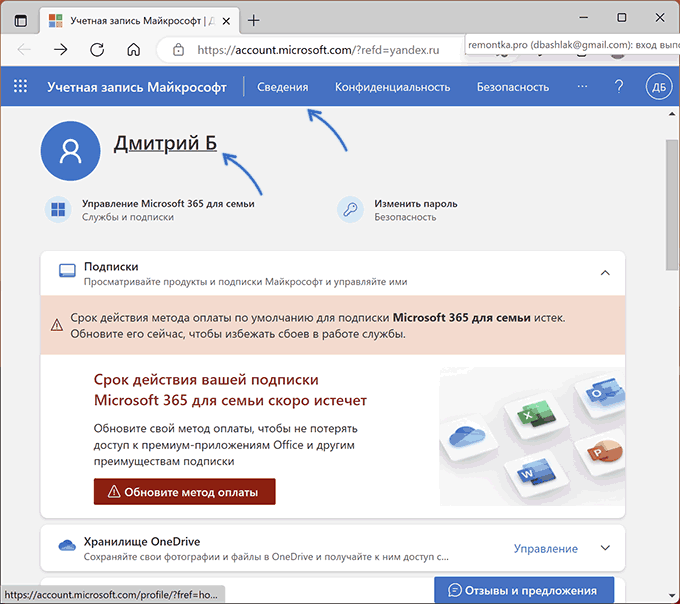Open the more options ellipsis in header
The width and height of the screenshot is (680, 604).
click(x=582, y=86)
